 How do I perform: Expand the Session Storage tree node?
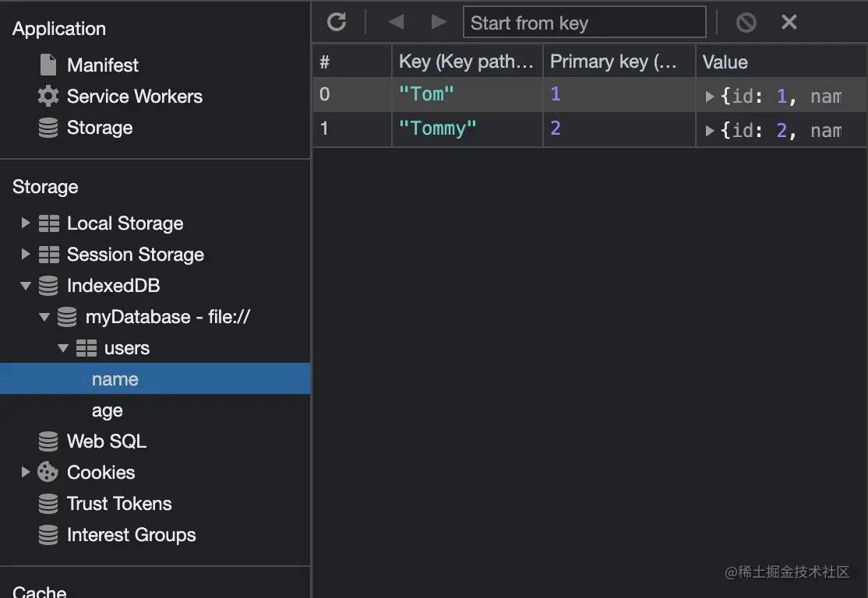tap(26, 255)
